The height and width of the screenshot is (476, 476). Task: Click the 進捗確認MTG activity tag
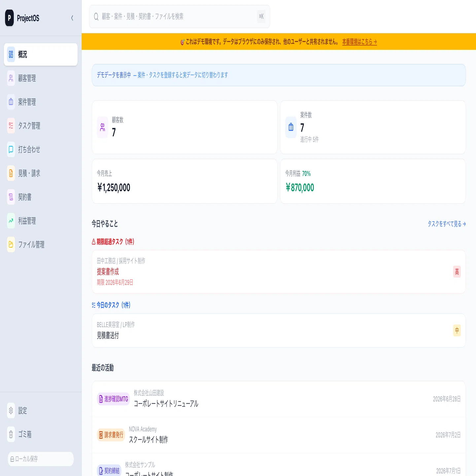tap(113, 399)
